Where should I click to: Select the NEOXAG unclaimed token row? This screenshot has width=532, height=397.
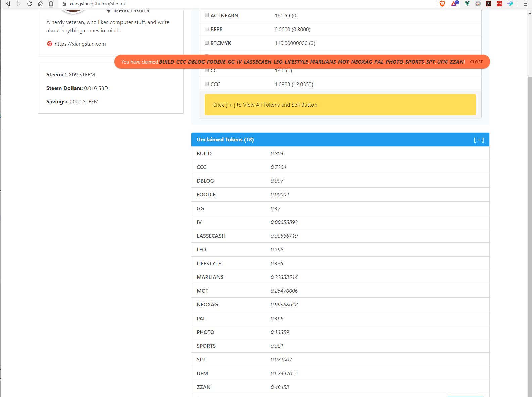[x=340, y=304]
